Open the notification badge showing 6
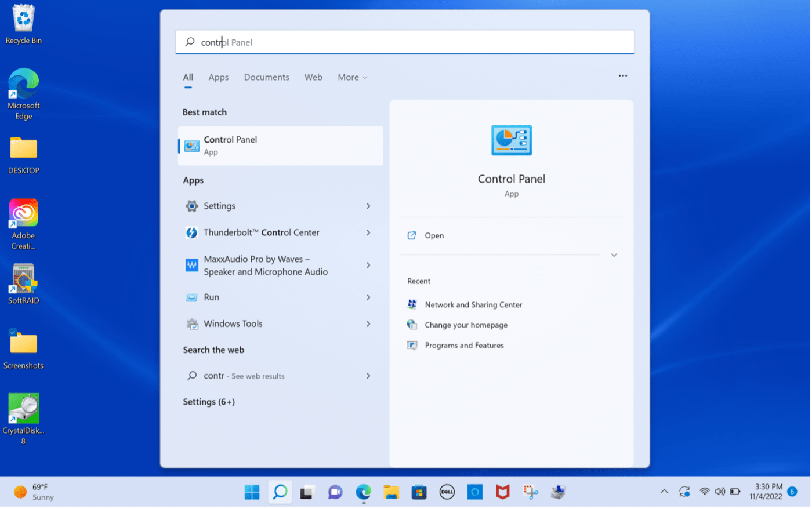This screenshot has width=812, height=509. 793,492
